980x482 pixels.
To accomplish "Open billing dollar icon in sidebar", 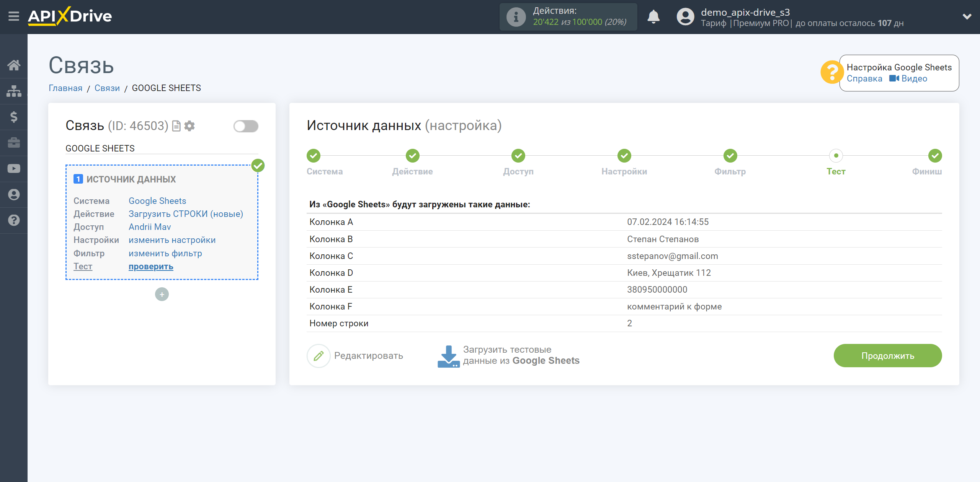I will (14, 117).
